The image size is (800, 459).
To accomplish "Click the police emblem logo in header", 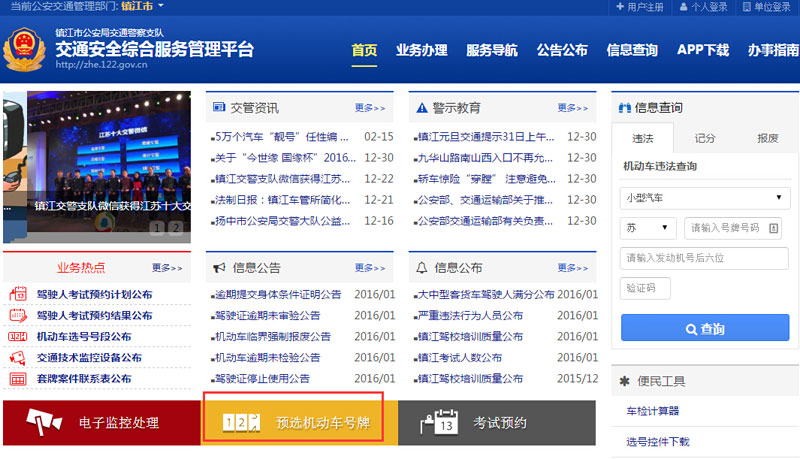I will tap(25, 50).
